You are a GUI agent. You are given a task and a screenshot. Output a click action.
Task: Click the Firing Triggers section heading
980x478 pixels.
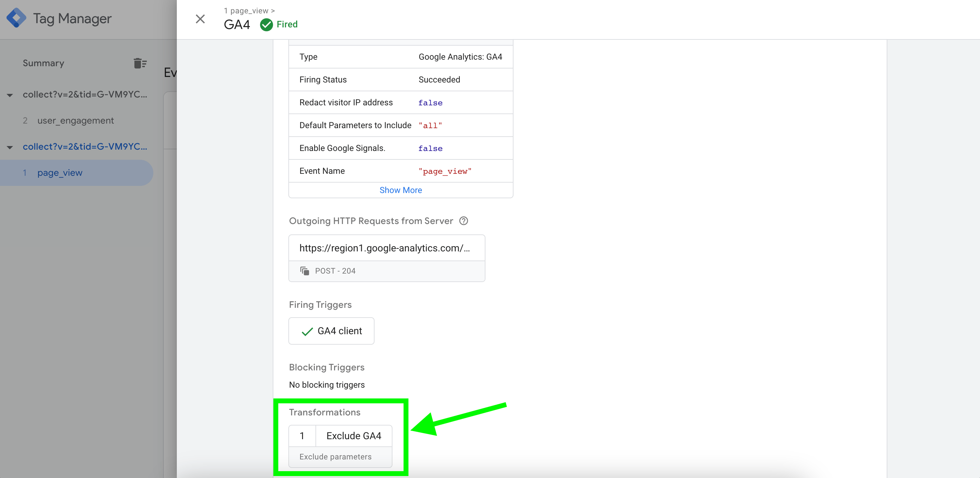[320, 305]
